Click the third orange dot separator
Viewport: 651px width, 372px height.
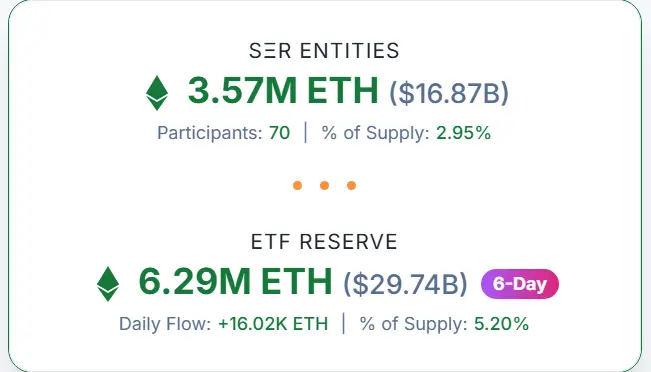click(x=351, y=186)
